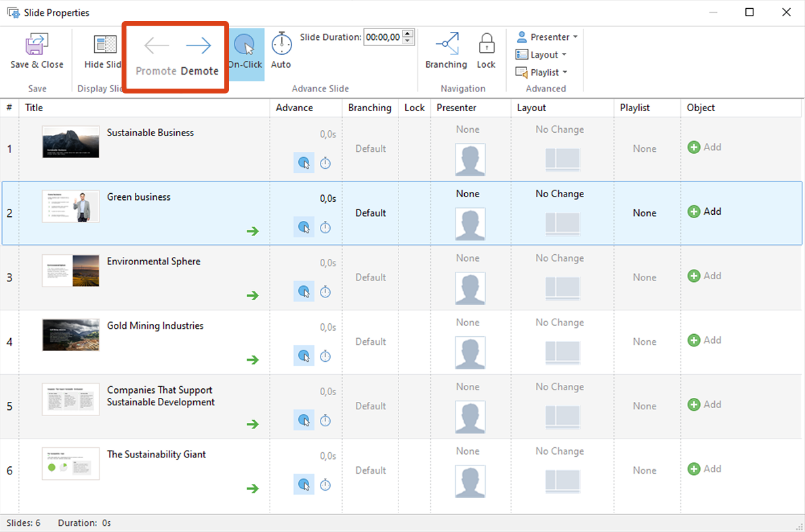Select the Green business slide thumbnail
Screen dimensions: 805x532
point(70,206)
